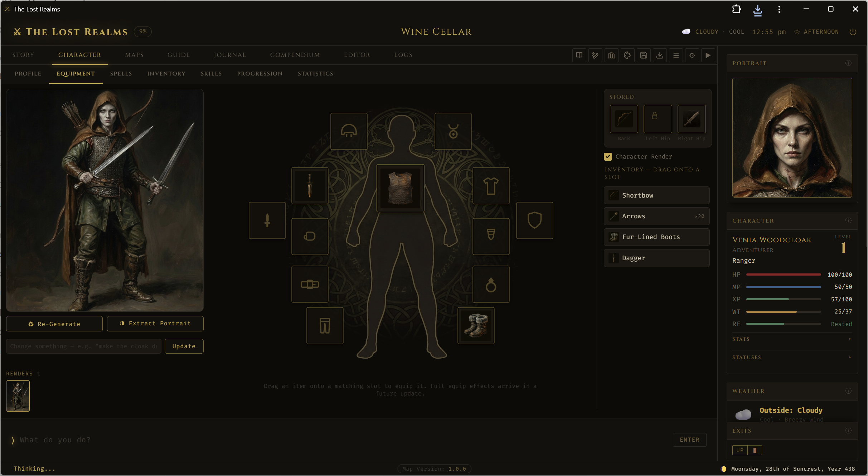
Task: Click the Weather panel info icon
Action: 848,391
